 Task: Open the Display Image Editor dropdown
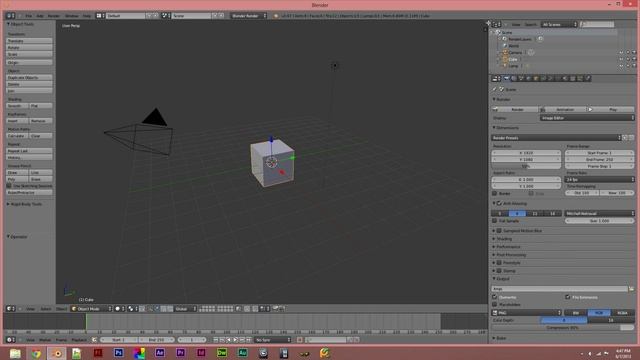click(x=587, y=118)
